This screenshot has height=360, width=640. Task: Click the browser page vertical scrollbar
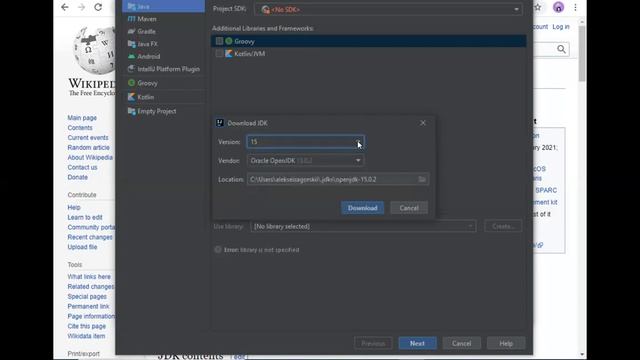582,53
